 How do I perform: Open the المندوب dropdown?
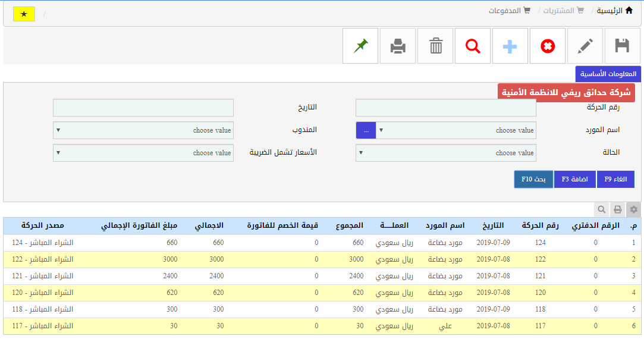coord(143,130)
